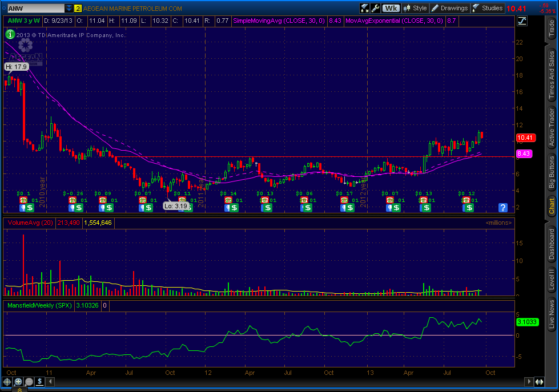Click the zoom out magnifier icon

29,382
